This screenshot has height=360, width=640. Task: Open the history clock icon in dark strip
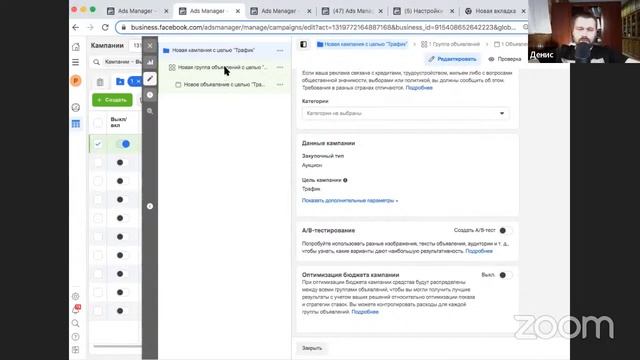click(x=150, y=95)
